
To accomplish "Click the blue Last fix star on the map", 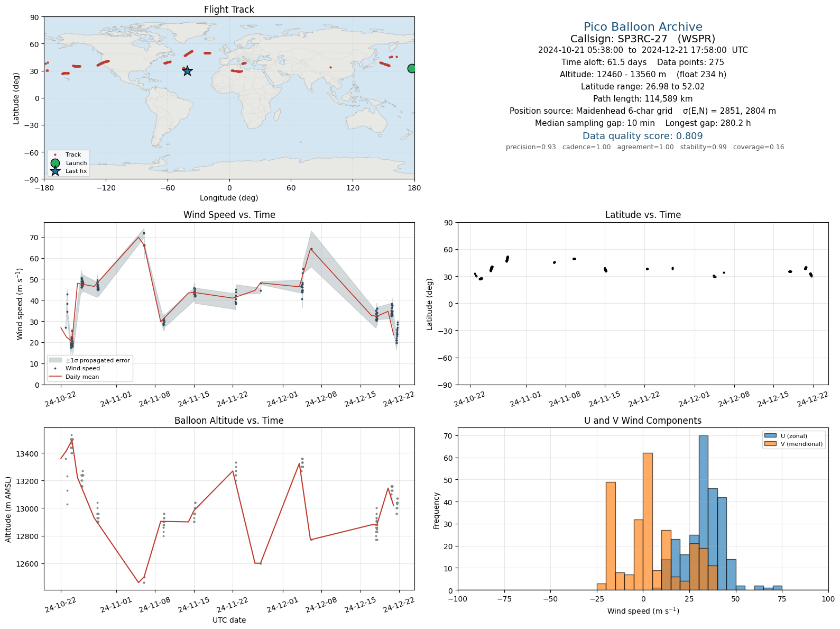I will (187, 71).
